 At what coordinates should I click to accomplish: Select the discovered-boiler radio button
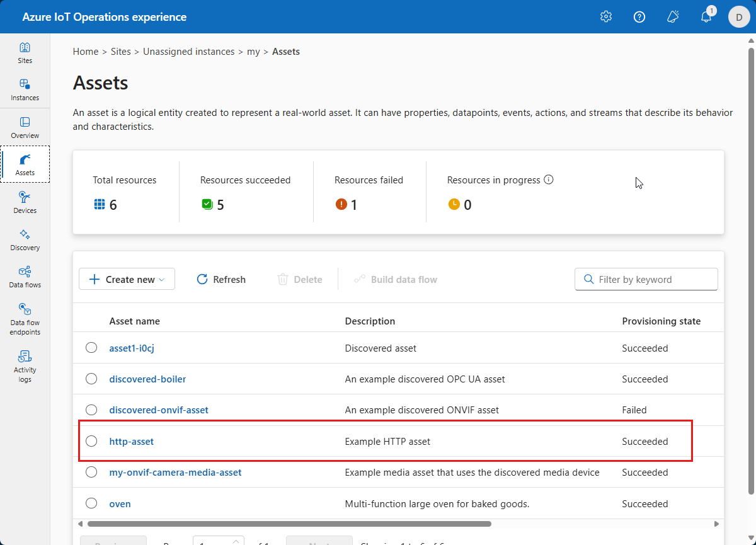pyautogui.click(x=91, y=379)
